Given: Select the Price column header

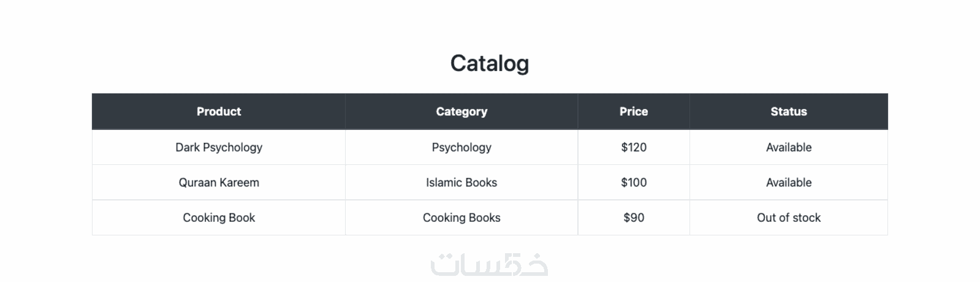Looking at the screenshot, I should coord(633,112).
